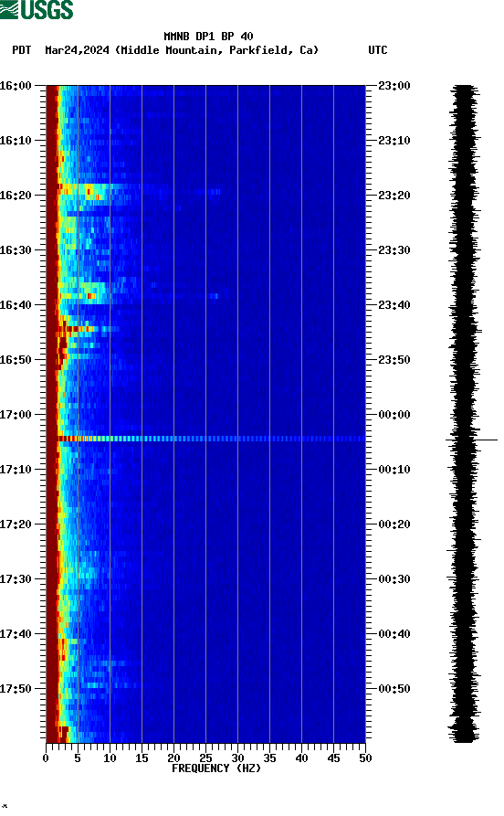Screen dimensions: 504x816
Task: Click the red low-frequency burst near 16:44
Action: [77, 328]
